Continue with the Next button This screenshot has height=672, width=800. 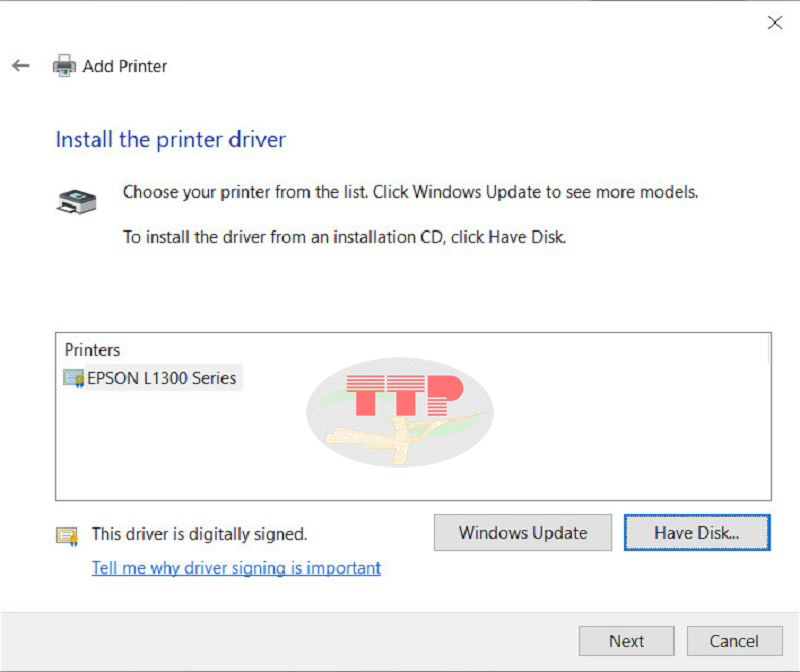click(627, 641)
